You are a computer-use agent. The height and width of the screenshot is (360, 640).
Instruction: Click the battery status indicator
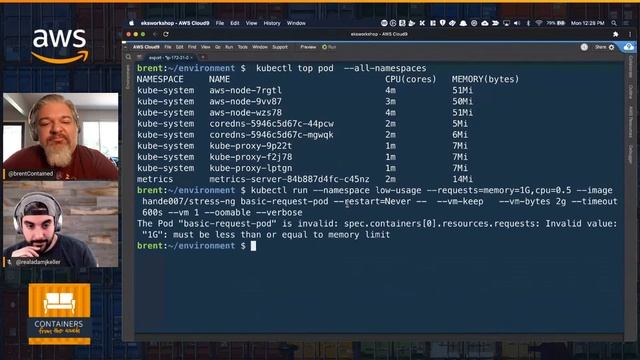coord(556,23)
